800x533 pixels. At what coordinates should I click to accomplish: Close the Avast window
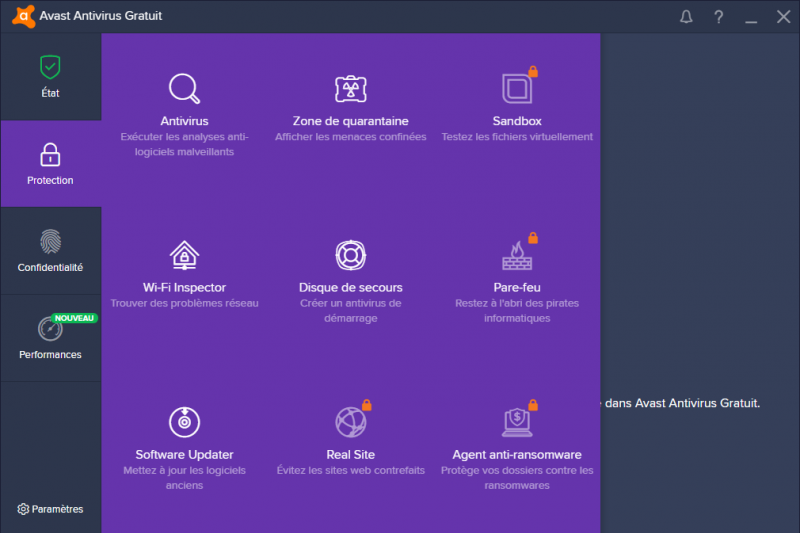784,17
